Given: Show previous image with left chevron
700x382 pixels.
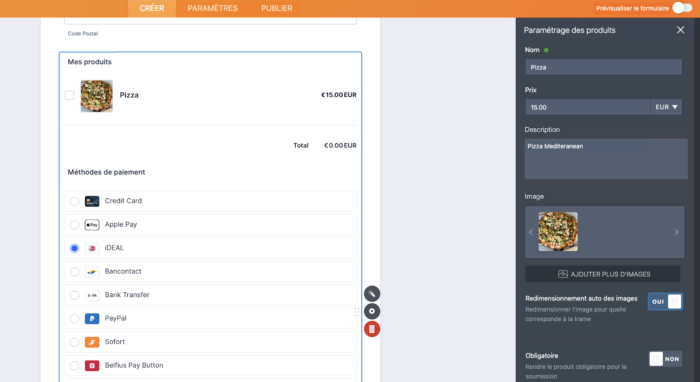Looking at the screenshot, I should [531, 232].
